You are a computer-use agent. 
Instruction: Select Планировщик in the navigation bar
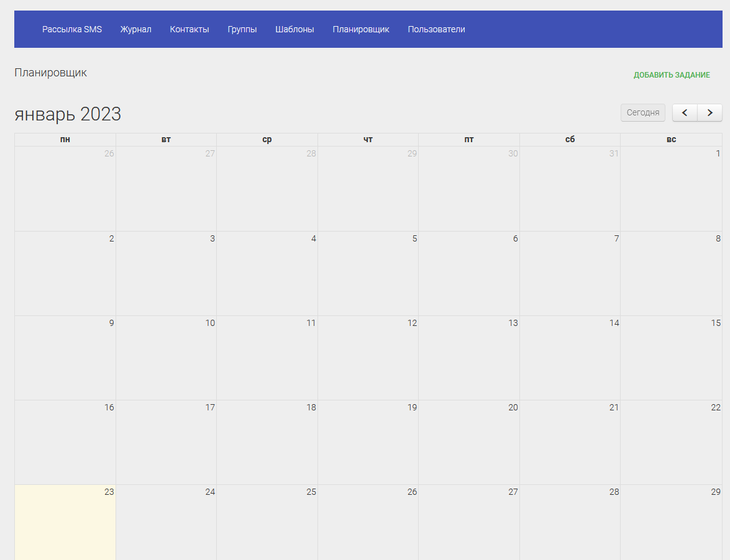click(x=361, y=29)
